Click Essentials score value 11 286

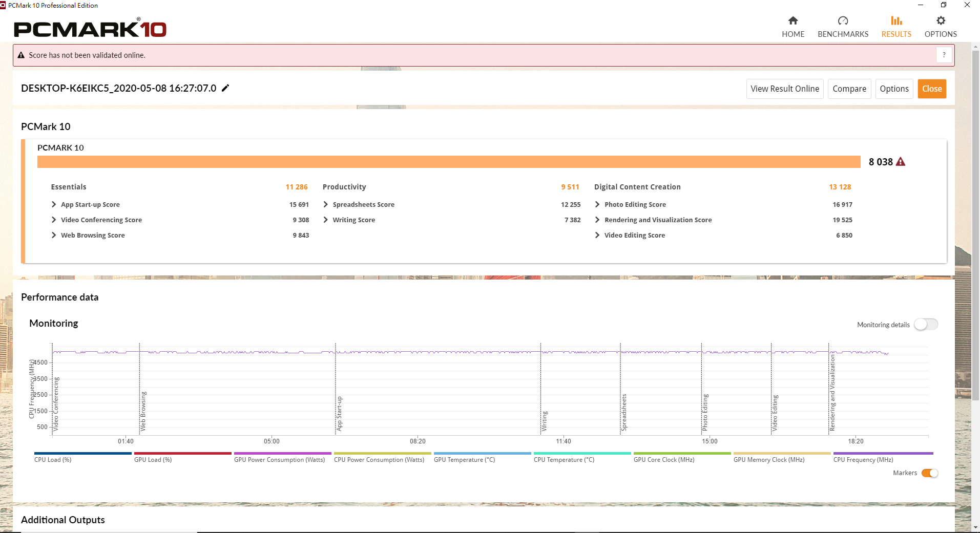pos(297,187)
